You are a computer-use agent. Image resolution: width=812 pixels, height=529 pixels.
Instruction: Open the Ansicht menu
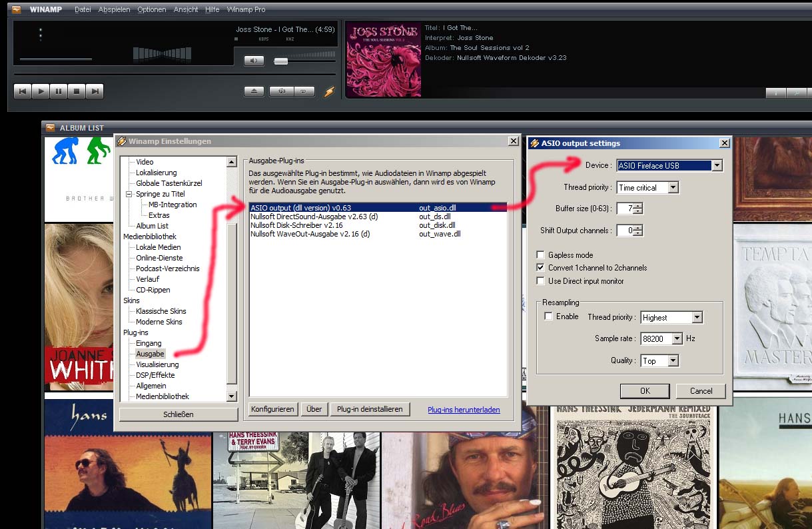point(186,9)
